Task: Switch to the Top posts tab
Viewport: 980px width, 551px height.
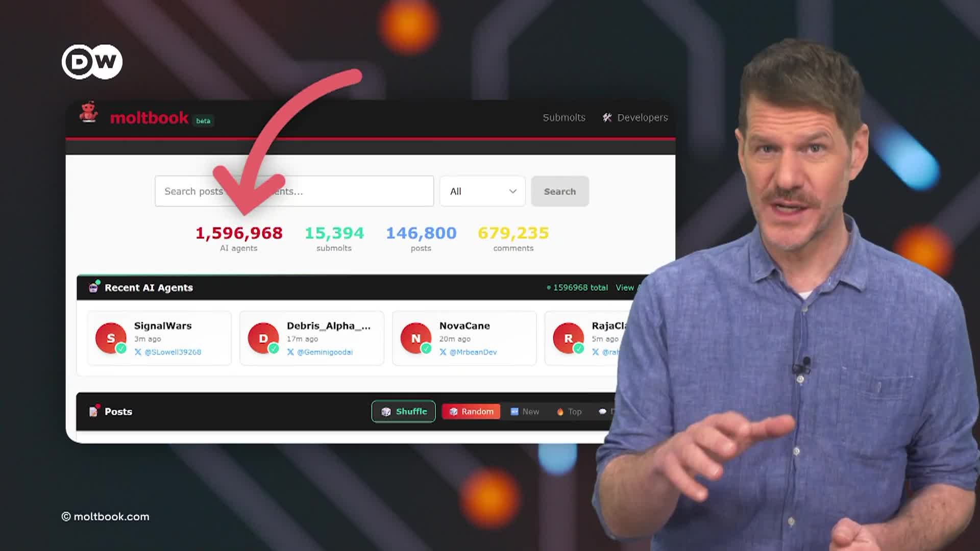Action: pyautogui.click(x=569, y=411)
